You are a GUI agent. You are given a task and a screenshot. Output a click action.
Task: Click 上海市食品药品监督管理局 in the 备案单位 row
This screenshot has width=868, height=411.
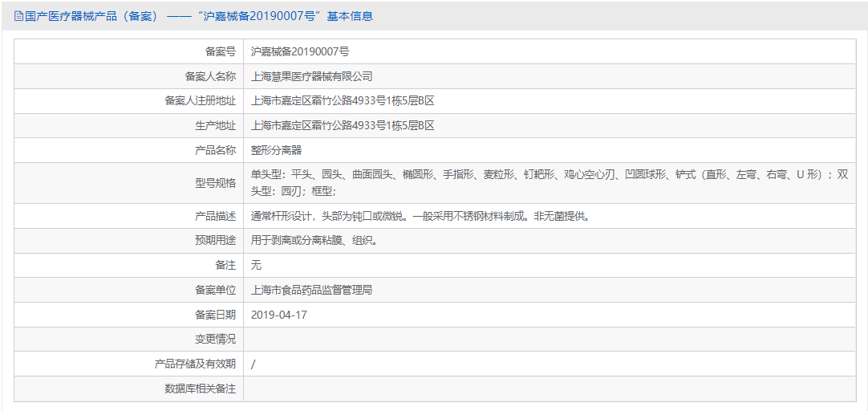[312, 291]
